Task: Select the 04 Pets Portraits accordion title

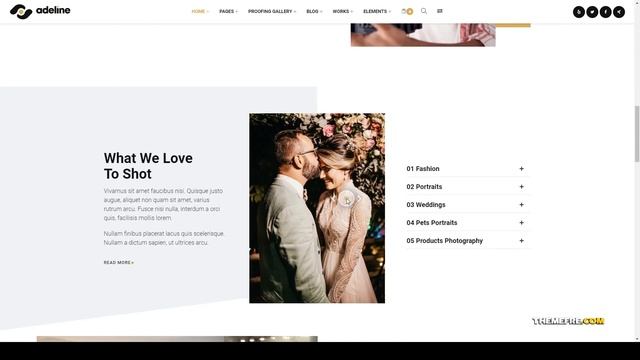Action: pos(431,222)
